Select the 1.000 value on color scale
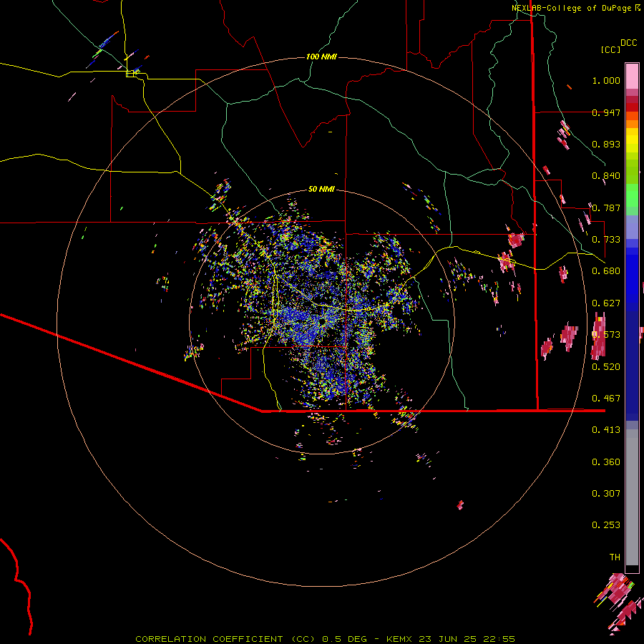 pyautogui.click(x=606, y=80)
